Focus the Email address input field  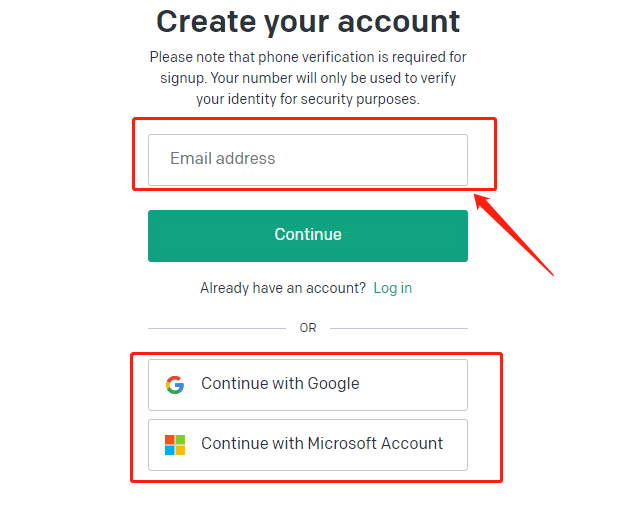308,160
